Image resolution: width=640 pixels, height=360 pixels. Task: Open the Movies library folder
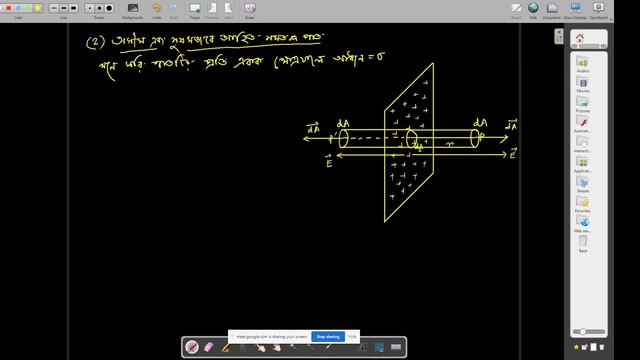pos(582,85)
